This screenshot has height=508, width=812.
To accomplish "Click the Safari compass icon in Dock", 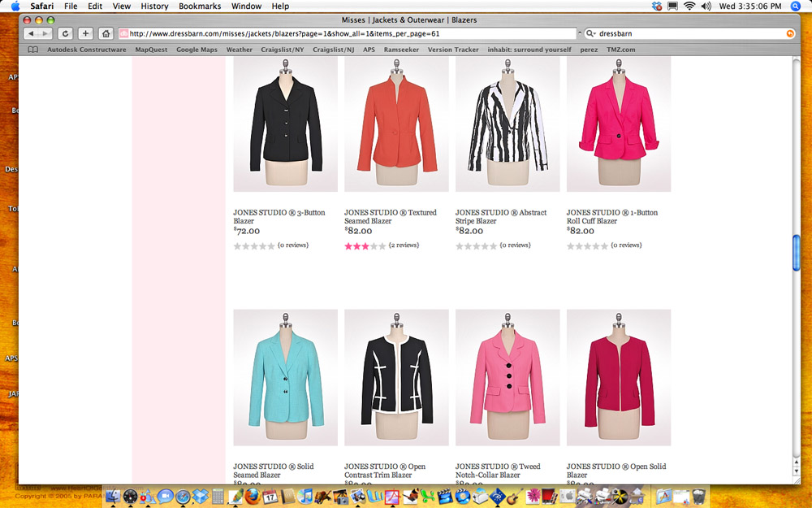I will tap(183, 497).
